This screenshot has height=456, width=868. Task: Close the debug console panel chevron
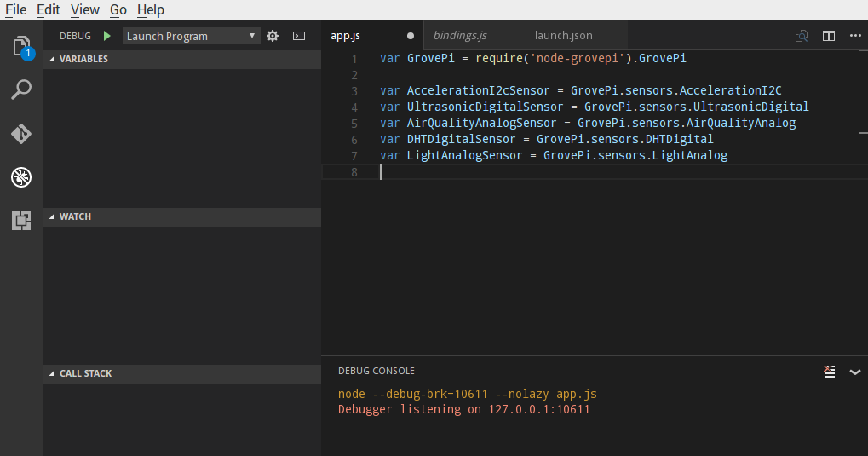855,372
